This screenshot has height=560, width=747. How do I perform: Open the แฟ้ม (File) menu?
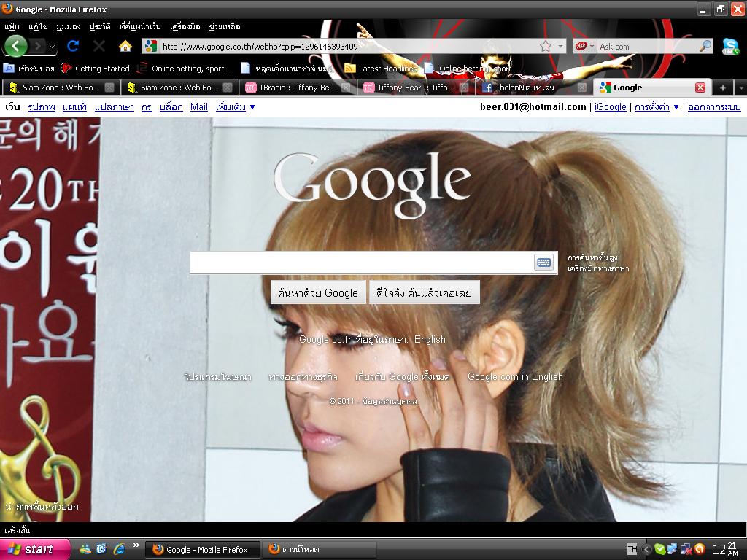12,26
